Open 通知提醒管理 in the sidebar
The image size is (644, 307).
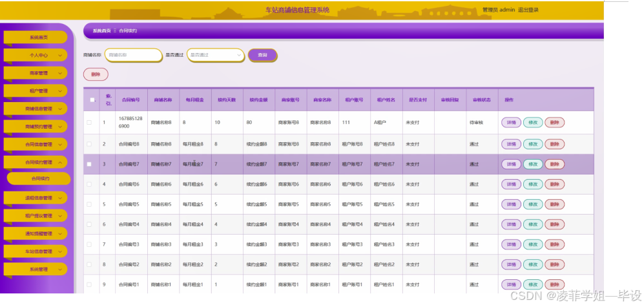click(x=36, y=233)
